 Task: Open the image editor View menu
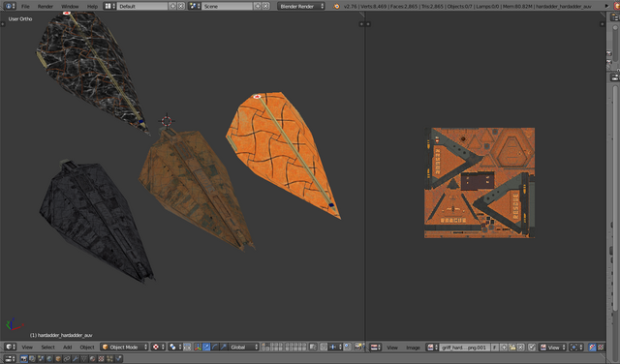tap(392, 348)
